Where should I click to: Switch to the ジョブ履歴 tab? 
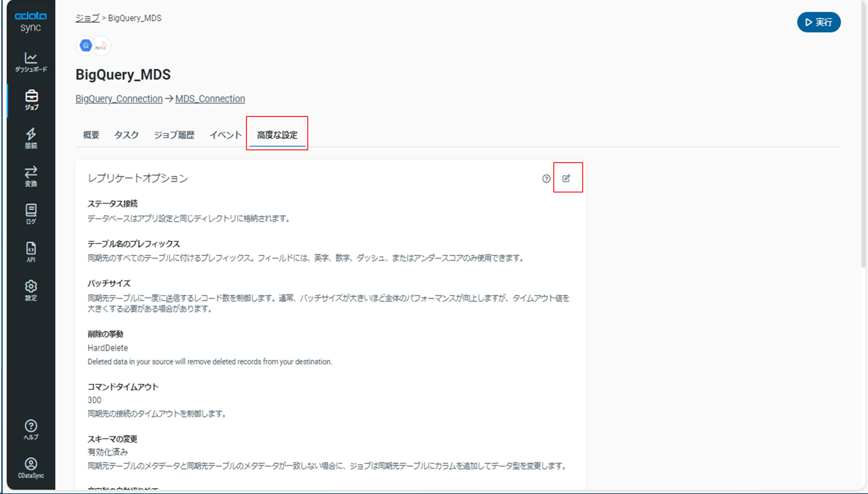tap(174, 135)
